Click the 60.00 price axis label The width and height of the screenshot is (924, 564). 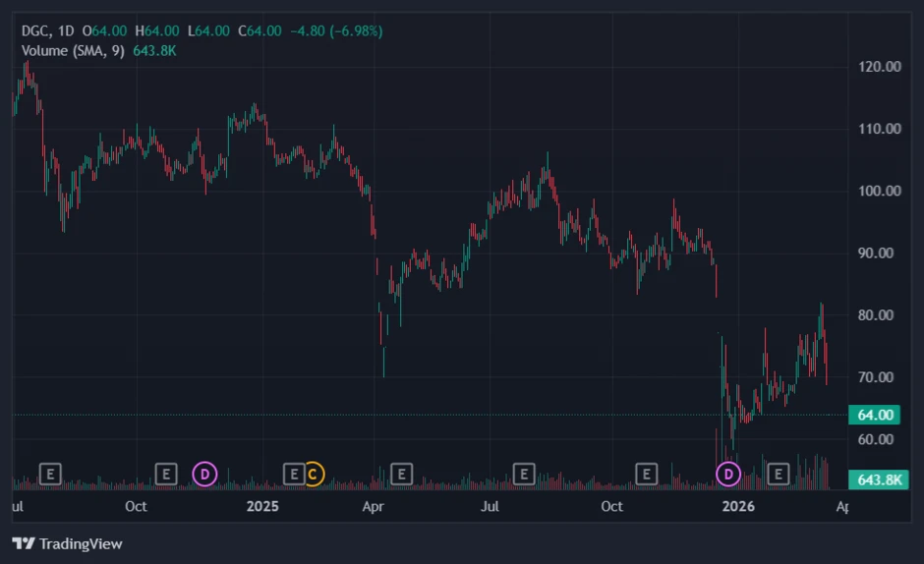point(876,439)
